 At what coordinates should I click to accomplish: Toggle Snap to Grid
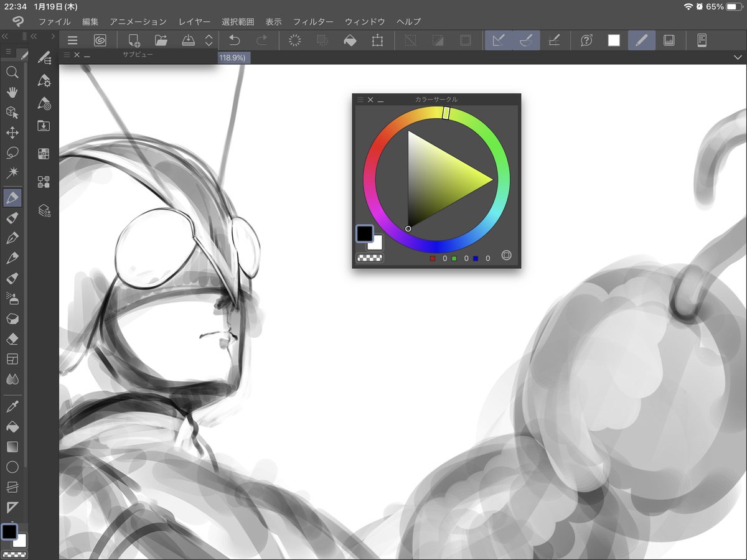(553, 40)
